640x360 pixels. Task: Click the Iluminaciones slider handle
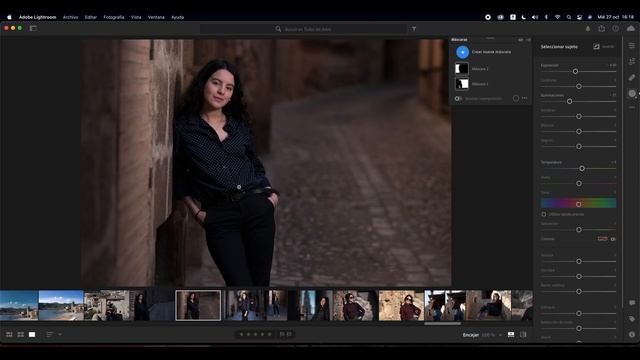(x=569, y=101)
